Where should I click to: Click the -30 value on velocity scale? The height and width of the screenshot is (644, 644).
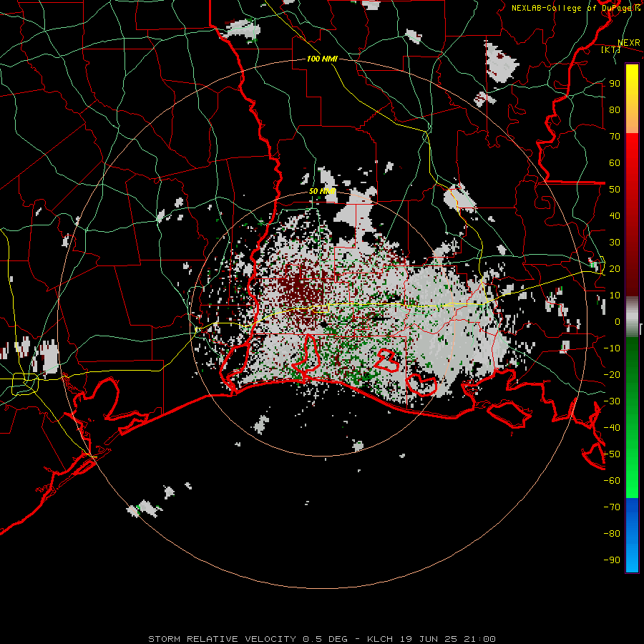[x=612, y=401]
